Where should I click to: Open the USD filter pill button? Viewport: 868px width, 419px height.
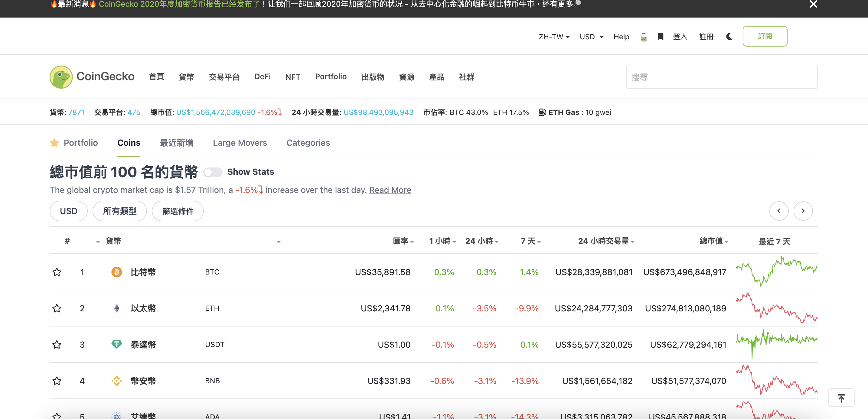click(69, 211)
